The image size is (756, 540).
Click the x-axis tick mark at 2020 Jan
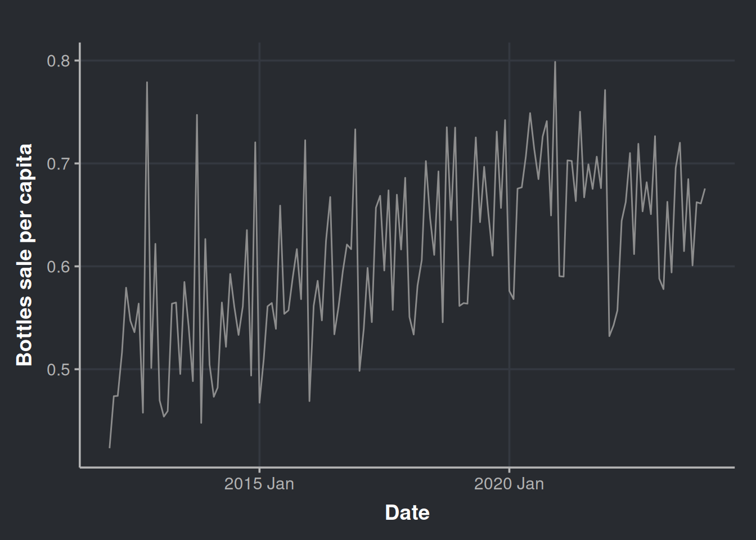pyautogui.click(x=509, y=470)
